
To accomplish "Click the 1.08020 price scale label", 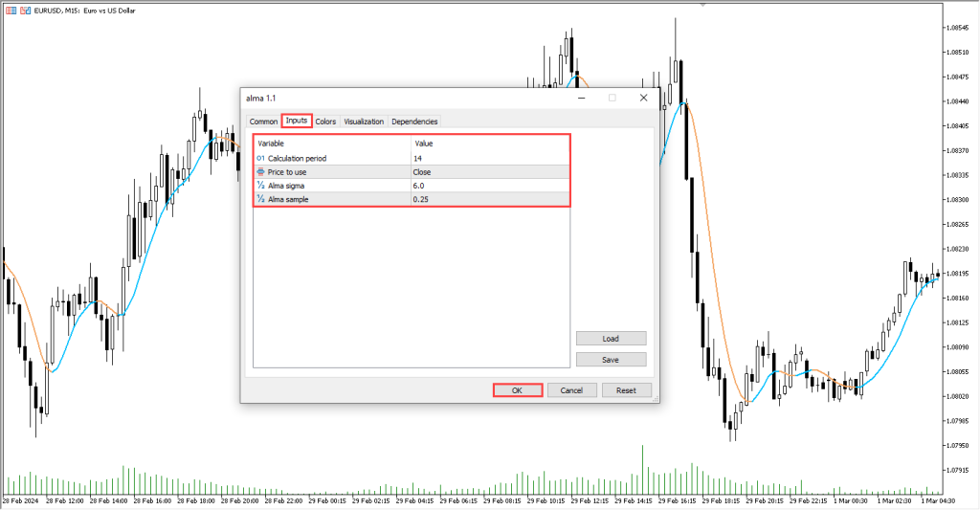I will pos(957,396).
